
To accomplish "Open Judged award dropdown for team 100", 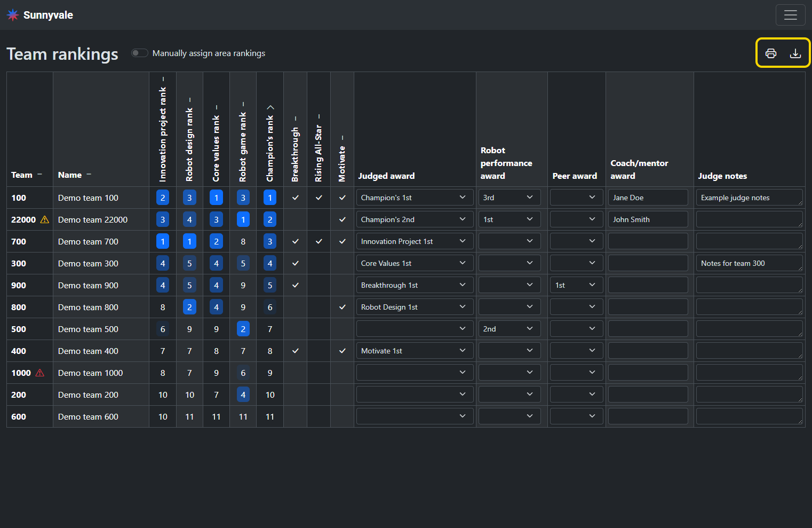I will coord(414,198).
